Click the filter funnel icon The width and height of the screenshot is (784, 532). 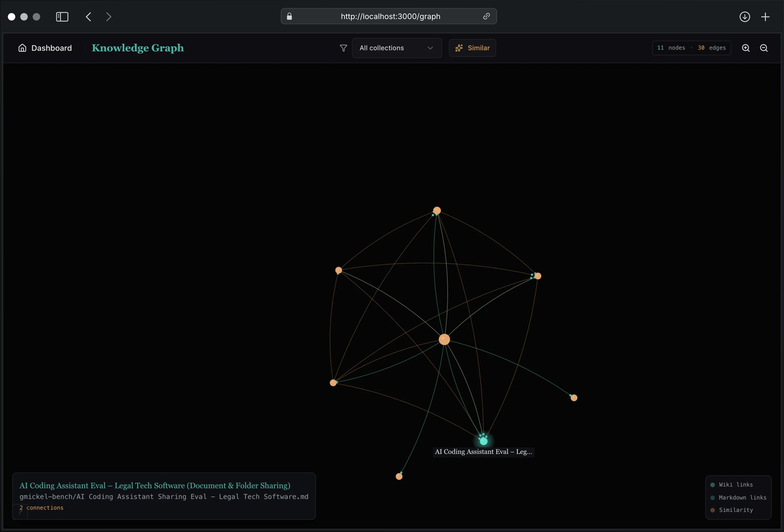coord(343,48)
